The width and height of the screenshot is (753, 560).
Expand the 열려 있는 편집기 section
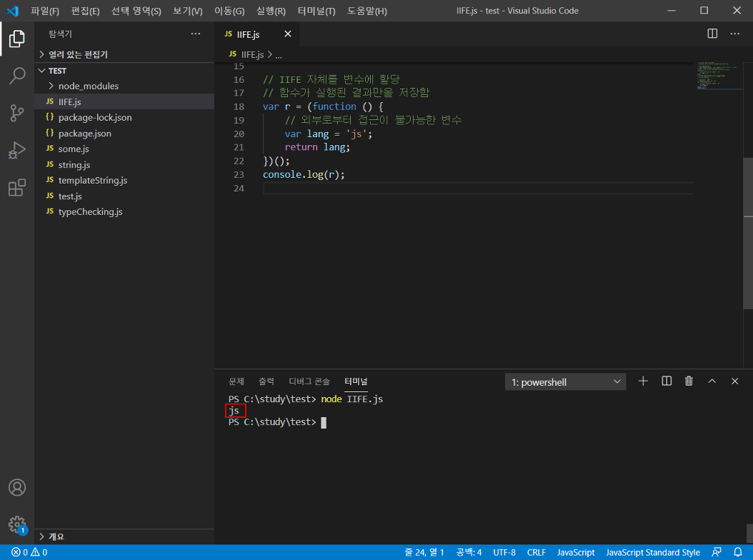click(124, 54)
